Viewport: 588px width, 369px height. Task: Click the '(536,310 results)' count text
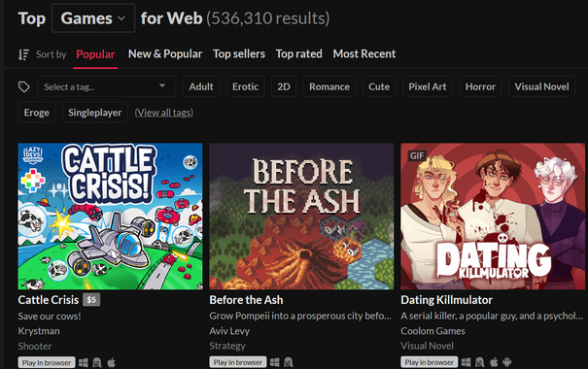pyautogui.click(x=267, y=18)
